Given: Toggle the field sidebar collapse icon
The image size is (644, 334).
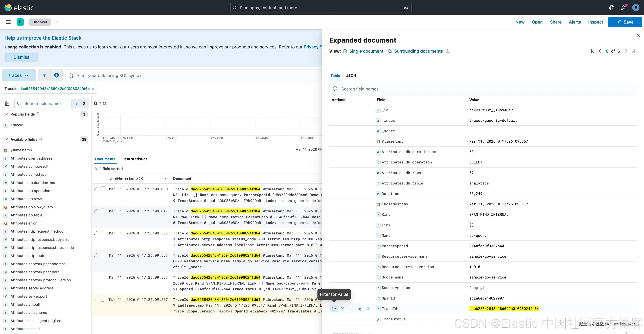Looking at the screenshot, I should [x=7, y=103].
